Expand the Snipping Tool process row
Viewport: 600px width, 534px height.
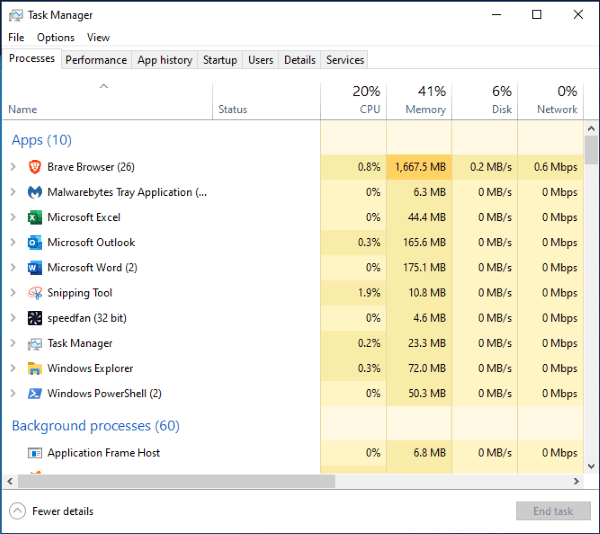(x=13, y=293)
